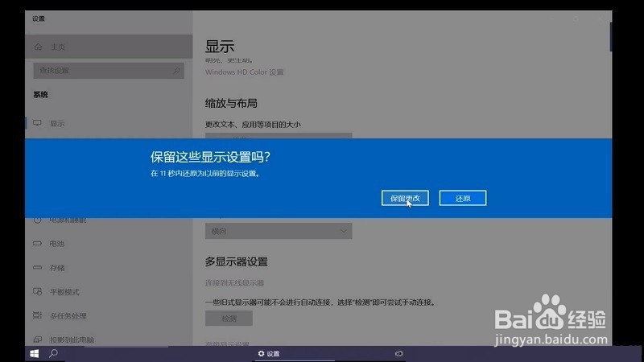Click the icon in the taskbar system tray

pos(398,353)
